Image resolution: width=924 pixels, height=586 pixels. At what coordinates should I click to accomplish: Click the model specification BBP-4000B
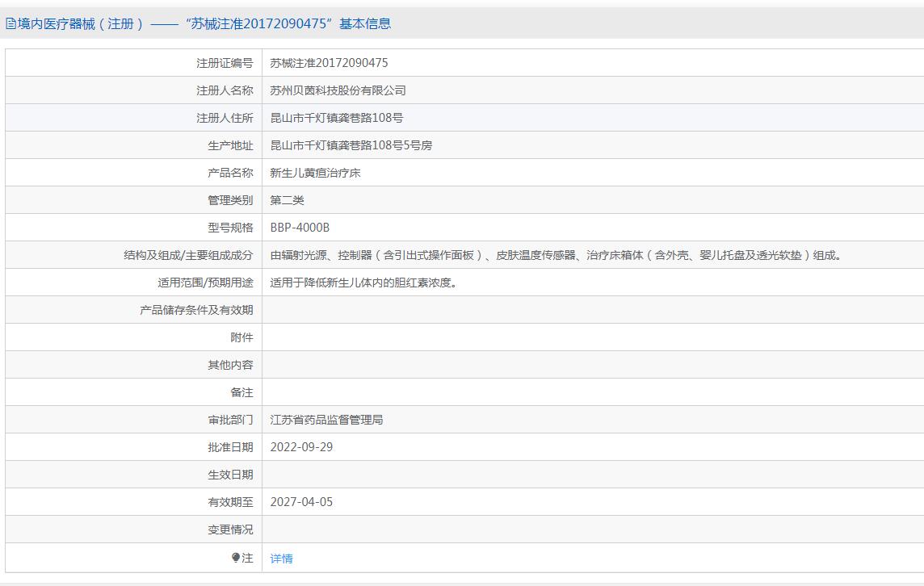tap(300, 228)
